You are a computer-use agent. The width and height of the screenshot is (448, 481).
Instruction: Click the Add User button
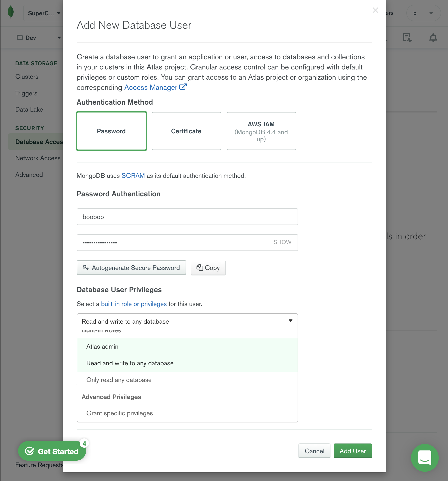coord(352,451)
